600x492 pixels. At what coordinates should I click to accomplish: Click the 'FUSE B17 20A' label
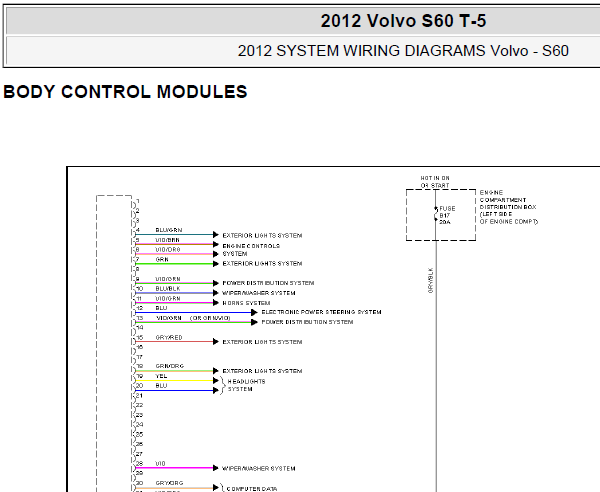point(447,215)
